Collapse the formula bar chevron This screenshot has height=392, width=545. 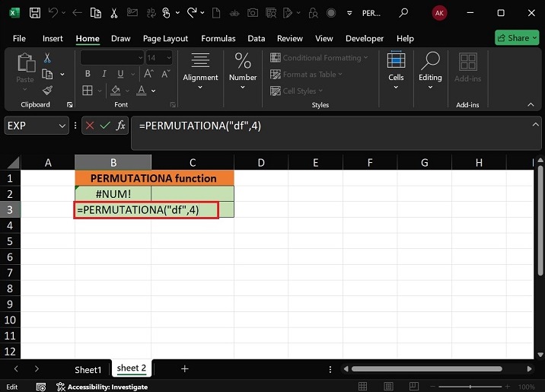click(535, 124)
